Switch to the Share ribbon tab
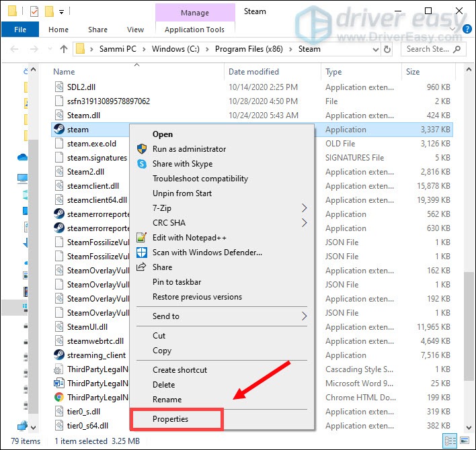 tap(97, 30)
